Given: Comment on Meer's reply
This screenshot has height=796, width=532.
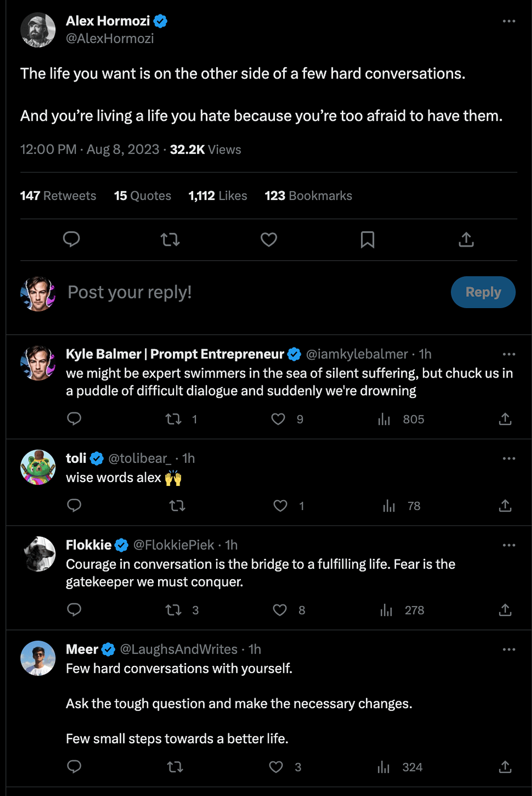Looking at the screenshot, I should pyautogui.click(x=74, y=767).
